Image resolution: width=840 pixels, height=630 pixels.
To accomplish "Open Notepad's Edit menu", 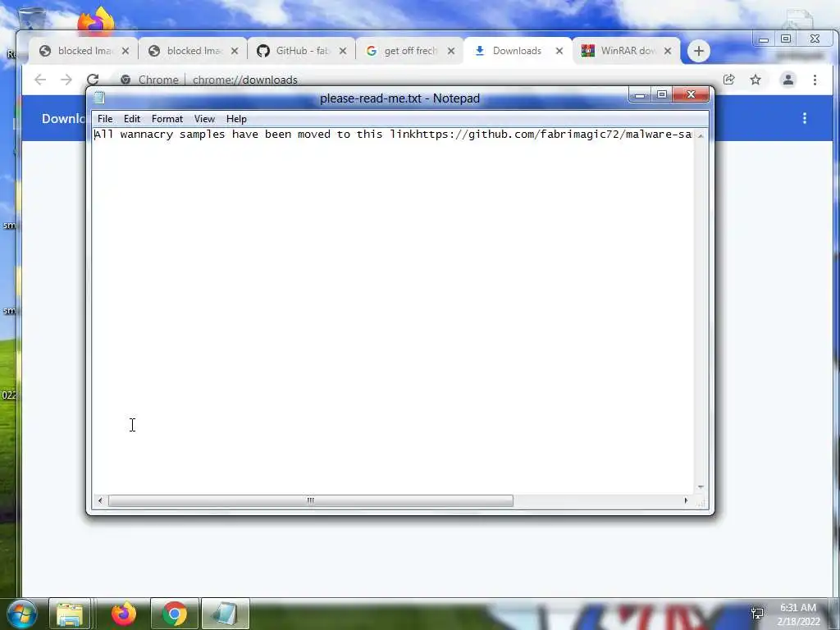I will (x=132, y=119).
